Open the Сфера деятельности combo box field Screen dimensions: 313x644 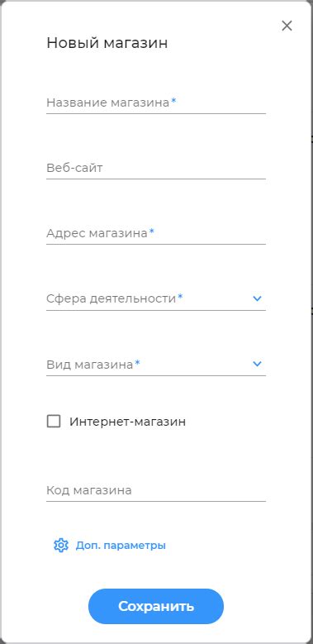coord(156,298)
